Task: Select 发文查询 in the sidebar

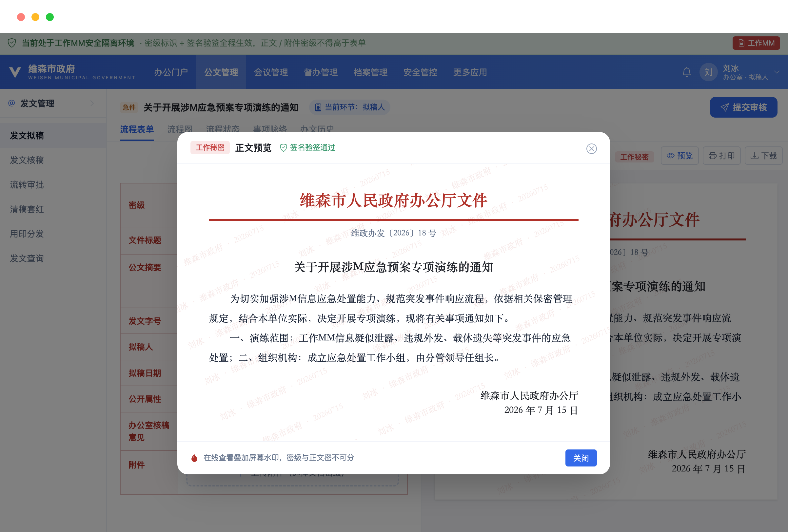Action: (53, 258)
